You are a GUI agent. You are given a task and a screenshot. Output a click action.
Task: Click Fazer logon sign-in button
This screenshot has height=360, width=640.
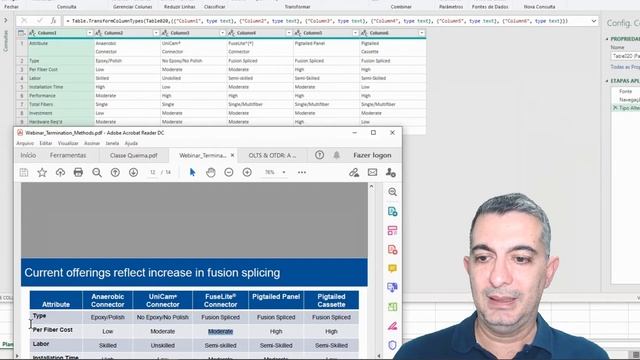pos(372,155)
